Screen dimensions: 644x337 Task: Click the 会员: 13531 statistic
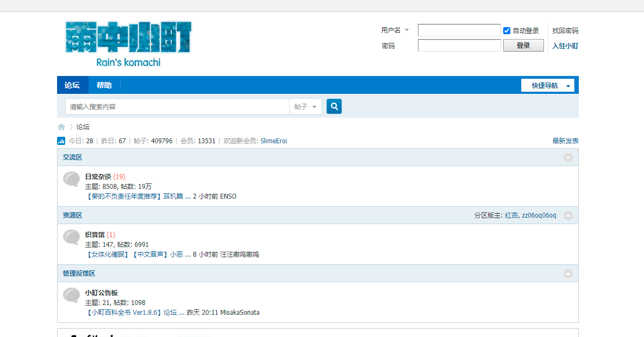click(x=198, y=141)
